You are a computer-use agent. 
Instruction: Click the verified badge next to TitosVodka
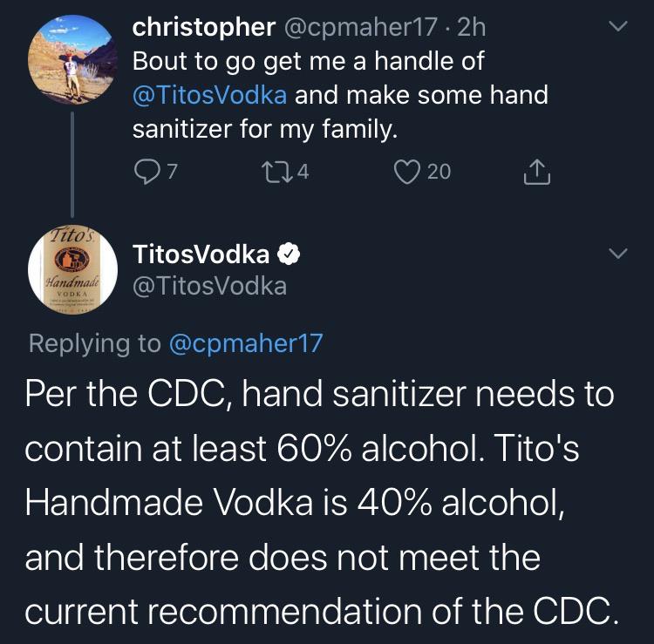pyautogui.click(x=289, y=254)
